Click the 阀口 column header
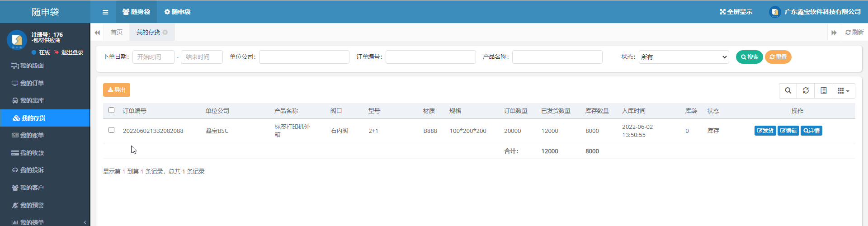 click(x=336, y=111)
